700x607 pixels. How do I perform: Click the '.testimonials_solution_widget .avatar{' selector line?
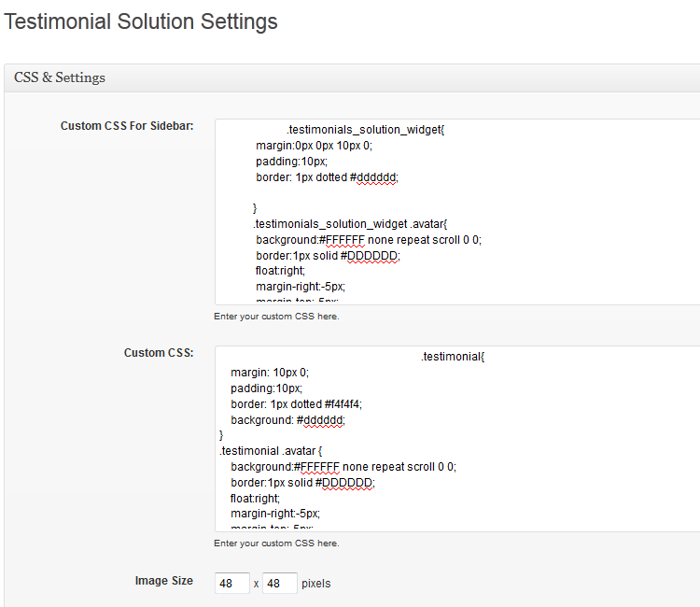point(350,224)
